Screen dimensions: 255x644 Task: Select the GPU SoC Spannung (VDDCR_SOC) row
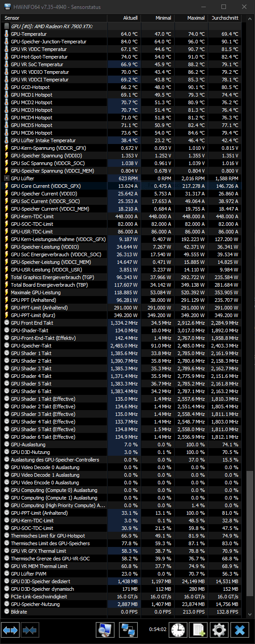pos(122,163)
